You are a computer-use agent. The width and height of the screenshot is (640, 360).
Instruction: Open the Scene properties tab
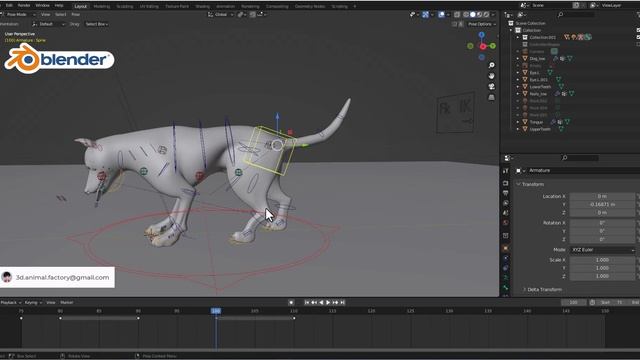tap(506, 213)
